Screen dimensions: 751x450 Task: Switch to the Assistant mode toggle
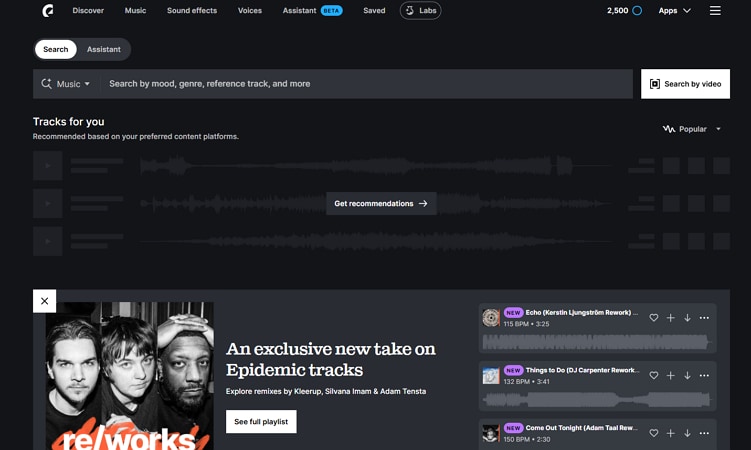[x=103, y=49]
